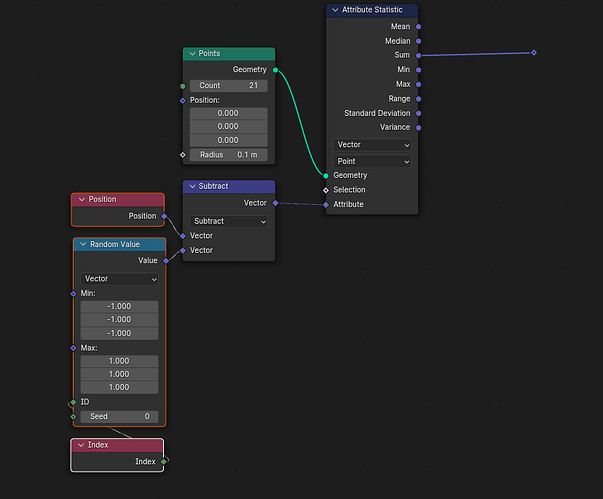
Task: Click the Points Position input socket
Action: point(183,101)
